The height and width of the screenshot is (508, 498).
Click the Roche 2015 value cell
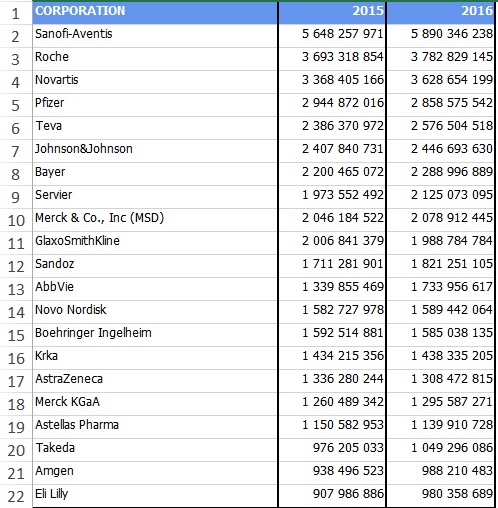click(332, 59)
